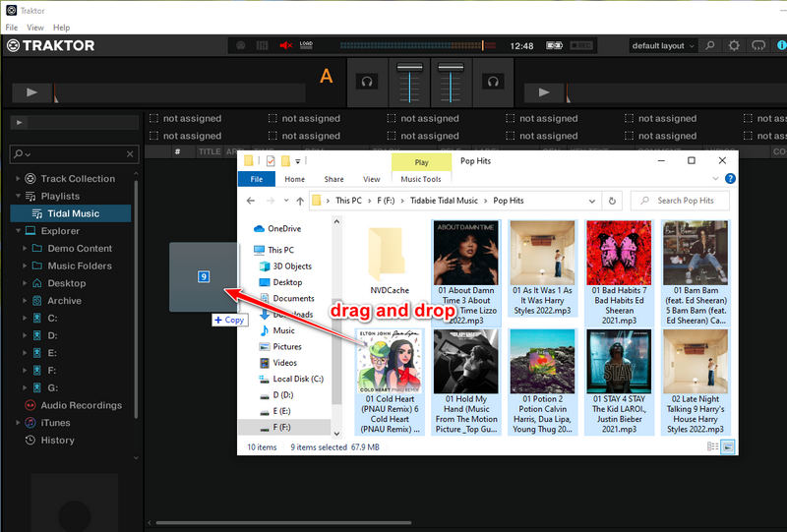Refresh the Pop Hits folder view
The height and width of the screenshot is (532, 787).
(612, 201)
